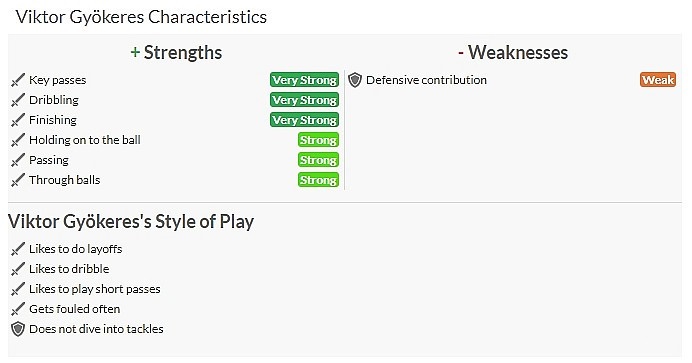This screenshot has height=363, width=692.
Task: Click the shield icon beside Defensive contribution
Action: [355, 80]
